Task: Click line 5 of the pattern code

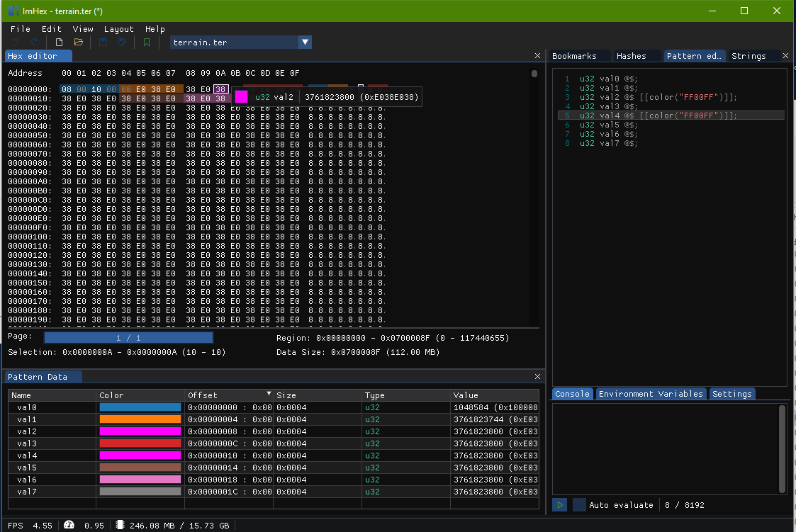Action: click(x=671, y=115)
